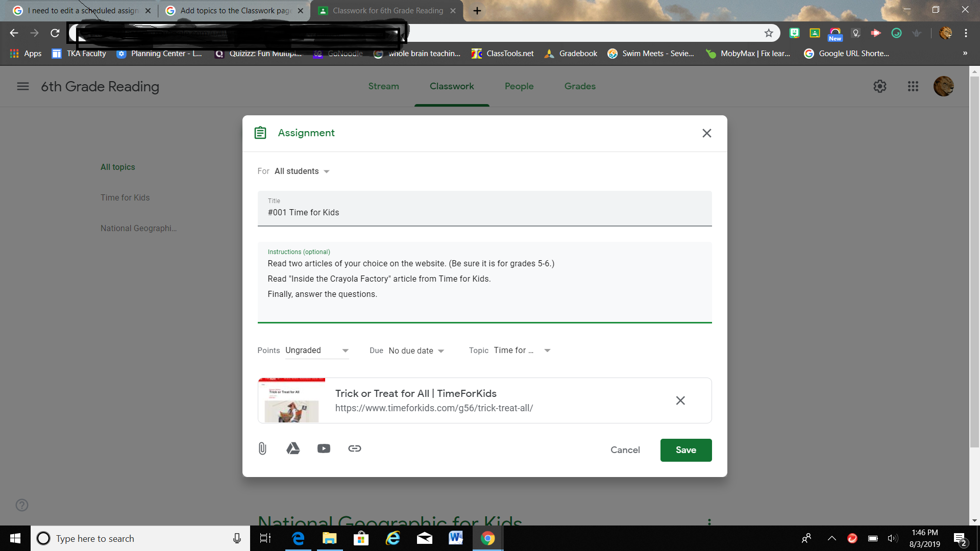Change the Topic dropdown selection
Viewport: 980px width, 551px height.
click(521, 350)
